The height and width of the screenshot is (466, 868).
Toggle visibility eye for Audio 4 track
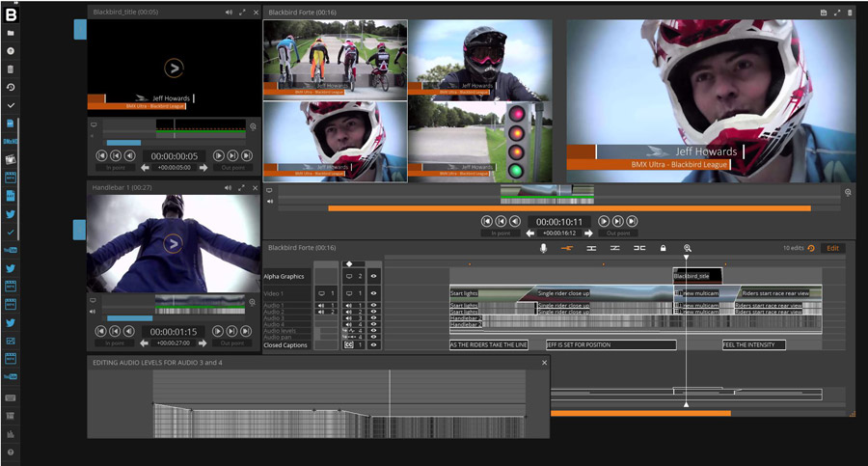pos(373,324)
